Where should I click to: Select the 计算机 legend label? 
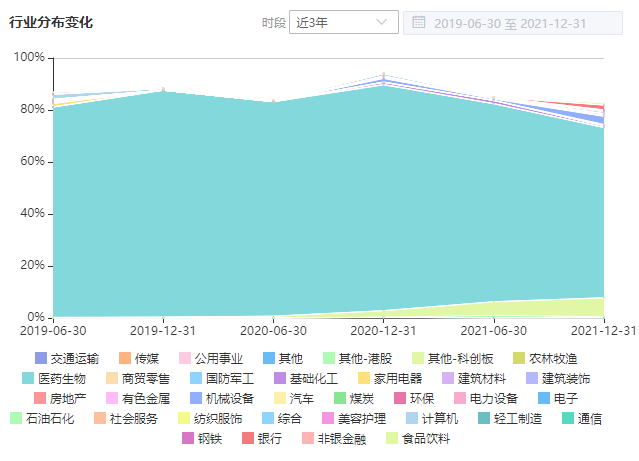click(x=439, y=418)
